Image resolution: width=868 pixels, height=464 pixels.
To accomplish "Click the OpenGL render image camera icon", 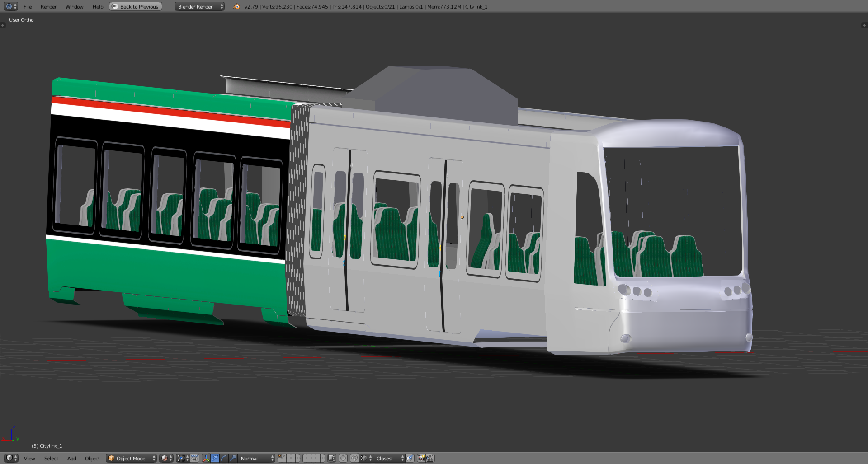I will click(421, 458).
